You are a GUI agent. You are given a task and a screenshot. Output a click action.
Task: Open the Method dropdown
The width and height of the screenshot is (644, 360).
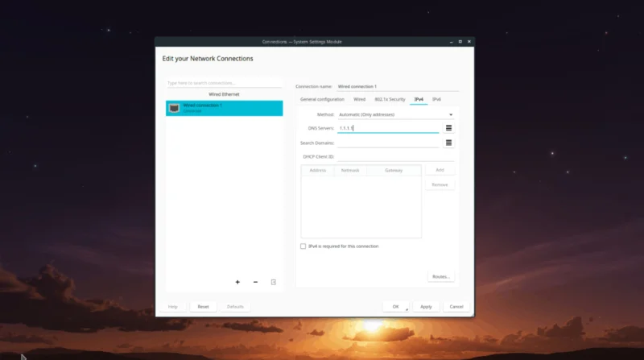[x=396, y=114]
